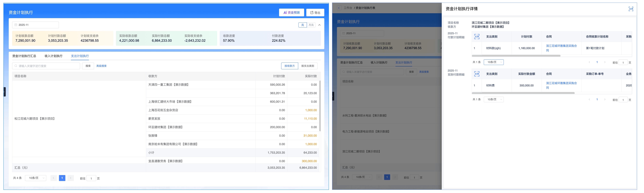This screenshot has height=193, width=644.
Task: Click the 导出 export button
Action: coord(315,13)
